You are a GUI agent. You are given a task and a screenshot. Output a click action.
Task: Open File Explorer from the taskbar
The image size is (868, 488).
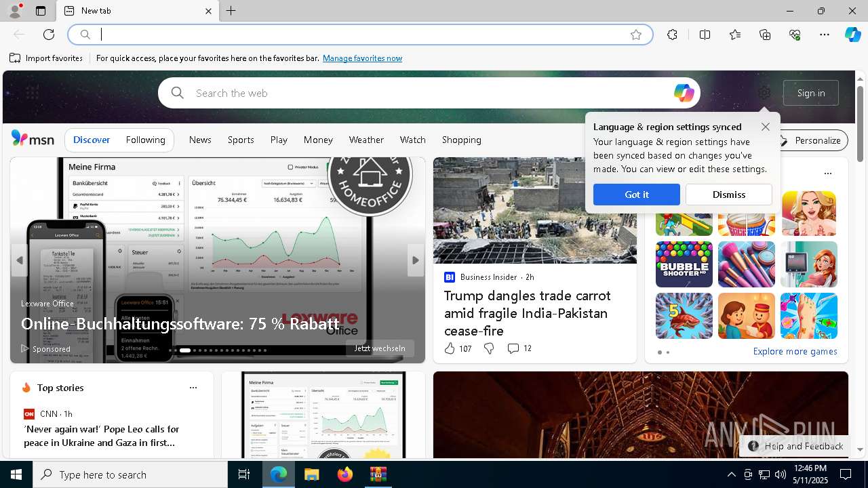click(311, 474)
